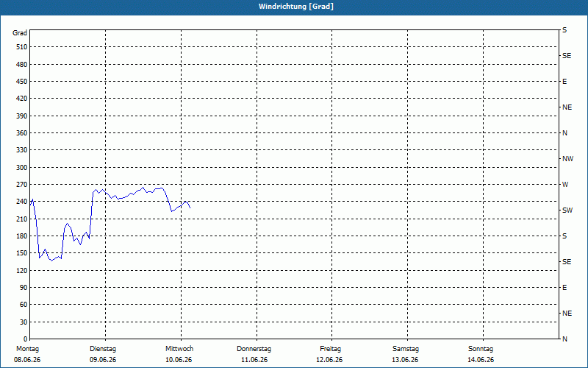Click the W compass label
Screen dimensions: 588x368
pyautogui.click(x=565, y=185)
